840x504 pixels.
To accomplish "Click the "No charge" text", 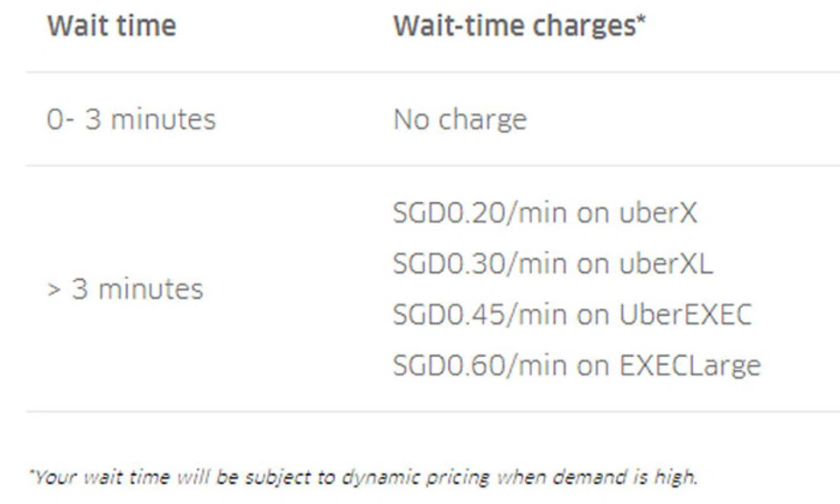I will [459, 119].
